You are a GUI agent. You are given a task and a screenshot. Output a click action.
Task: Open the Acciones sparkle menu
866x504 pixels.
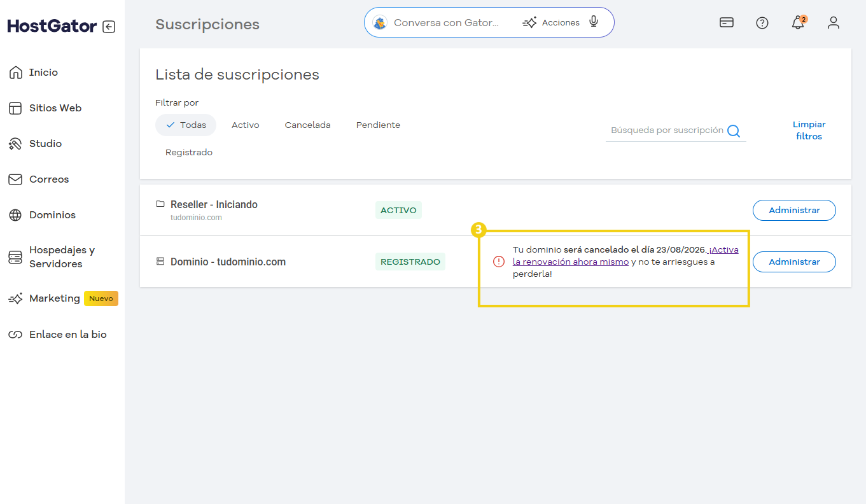tap(551, 22)
